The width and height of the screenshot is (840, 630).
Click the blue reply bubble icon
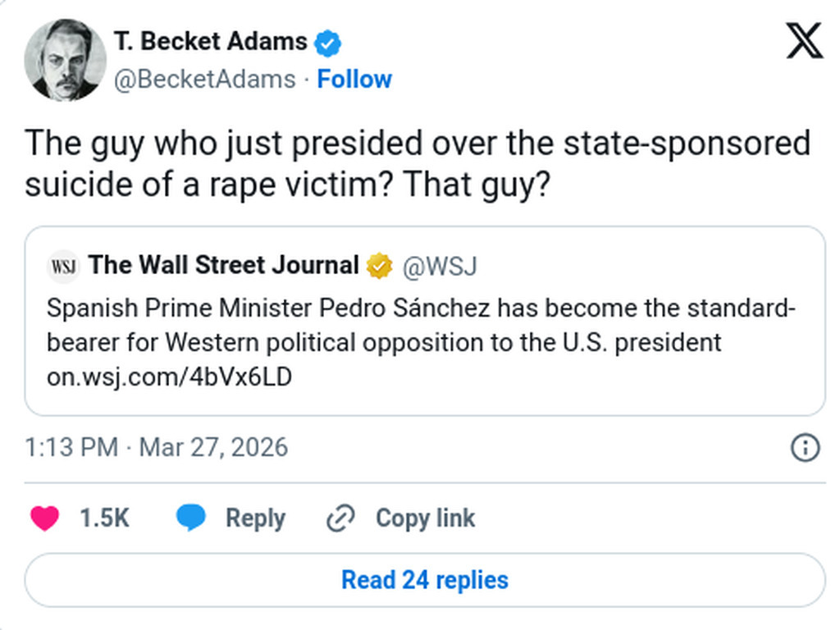tap(191, 518)
